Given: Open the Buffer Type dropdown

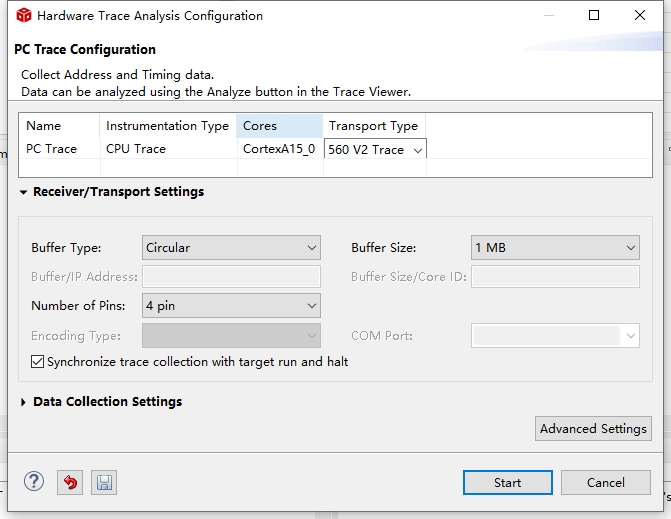Looking at the screenshot, I should coord(231,247).
